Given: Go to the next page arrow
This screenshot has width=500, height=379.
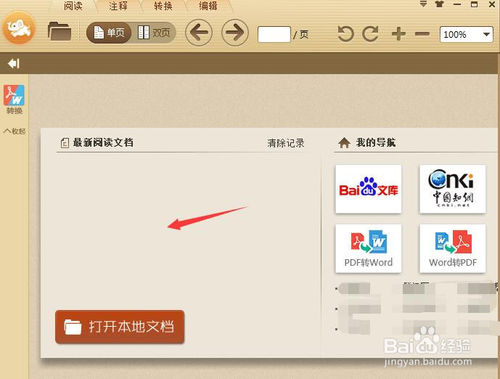Looking at the screenshot, I should tap(235, 33).
